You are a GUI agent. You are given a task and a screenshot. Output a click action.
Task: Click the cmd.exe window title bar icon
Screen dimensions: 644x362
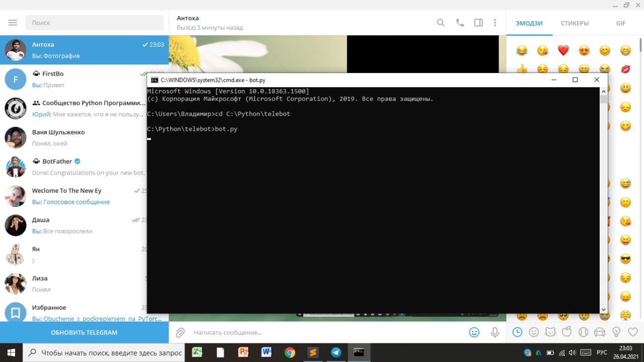pyautogui.click(x=154, y=80)
